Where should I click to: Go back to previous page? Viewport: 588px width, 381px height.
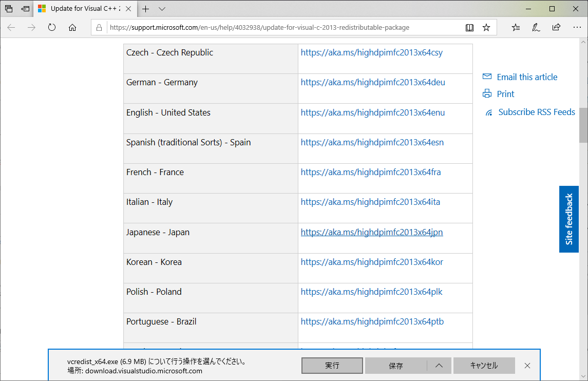[11, 27]
